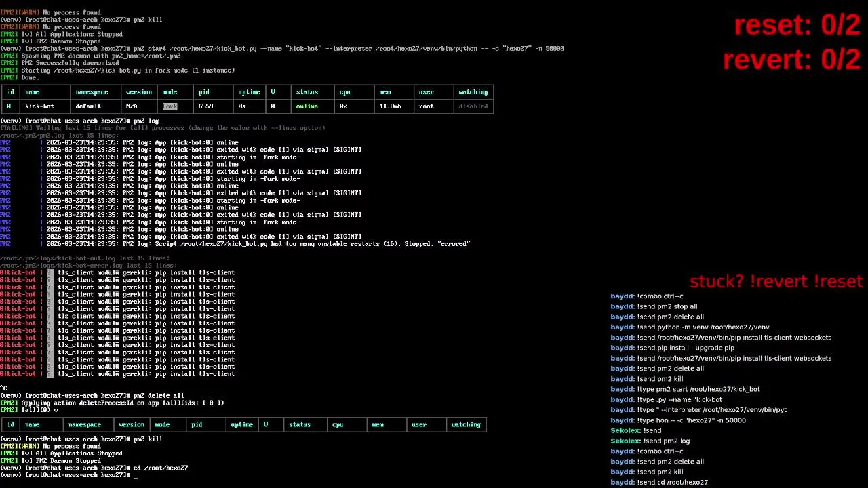
Task: Click the 'kick-bot-out.log last 15 lines' heading
Action: coord(85,258)
